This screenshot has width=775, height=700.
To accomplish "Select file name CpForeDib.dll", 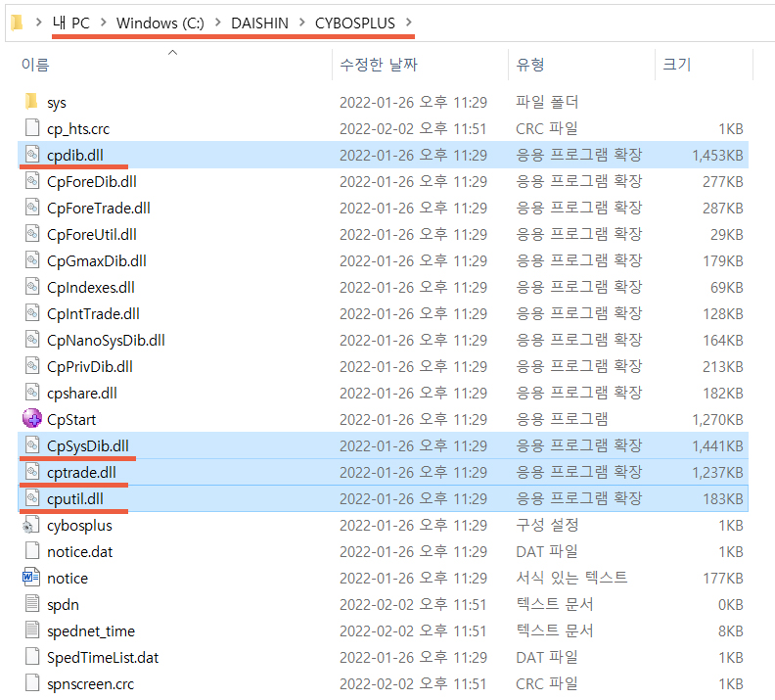I will click(91, 182).
